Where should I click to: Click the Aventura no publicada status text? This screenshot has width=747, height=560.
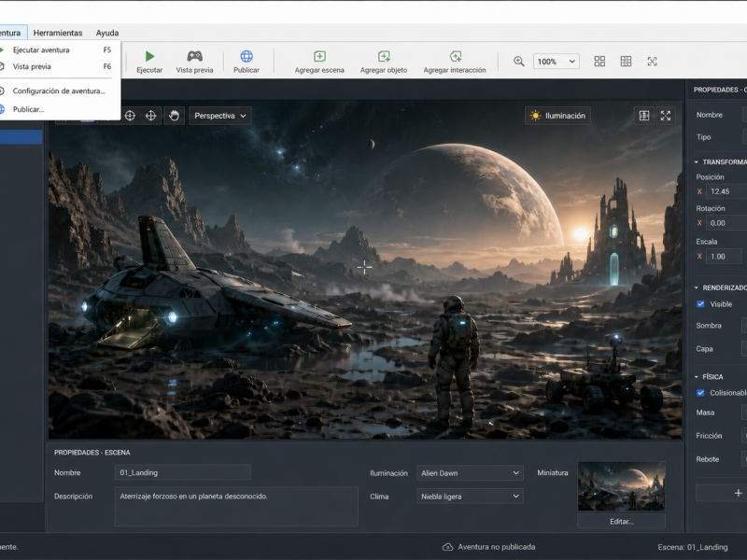(497, 547)
